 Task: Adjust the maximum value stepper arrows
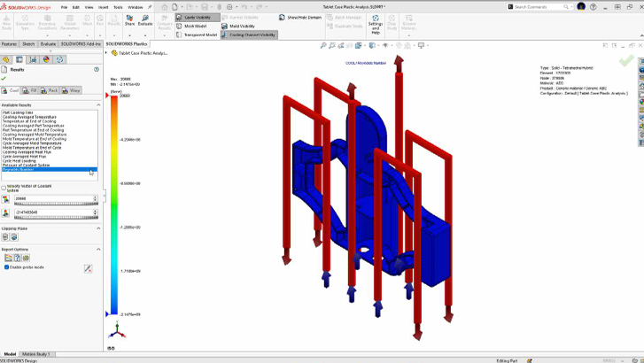96,198
